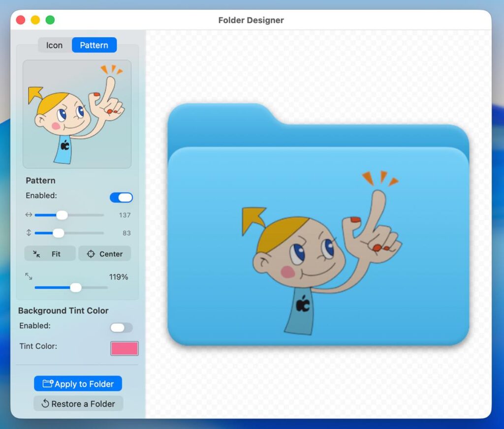Click the vertical offset arrows icon

pos(28,233)
